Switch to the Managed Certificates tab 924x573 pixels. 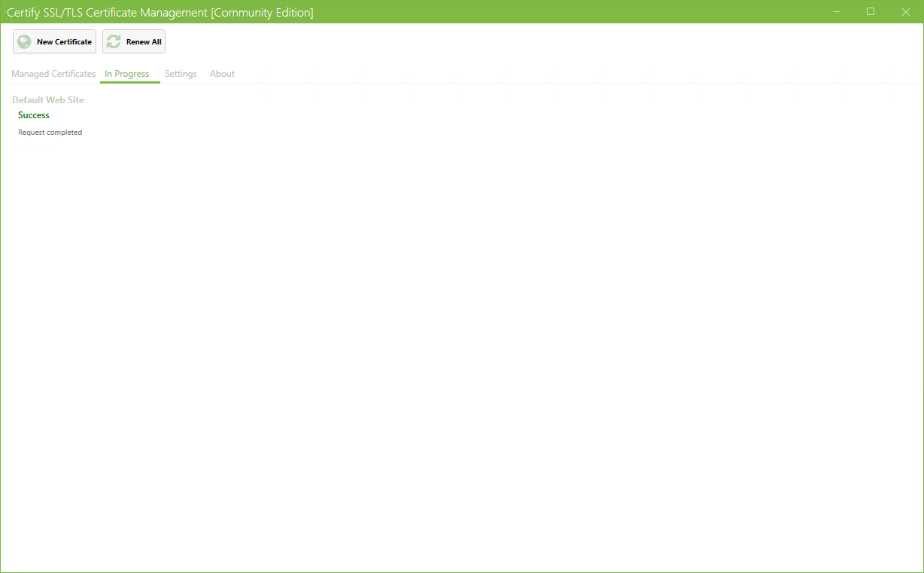(x=53, y=74)
